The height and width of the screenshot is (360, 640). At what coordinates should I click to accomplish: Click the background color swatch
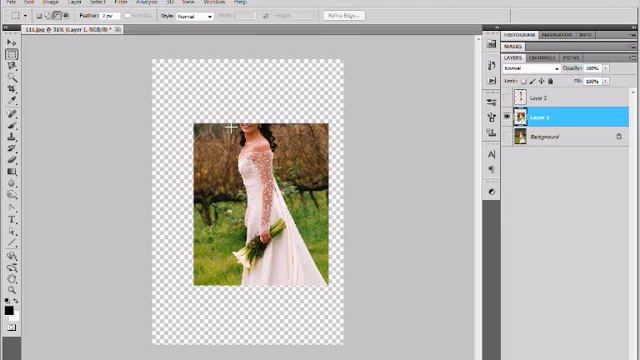tap(16, 316)
